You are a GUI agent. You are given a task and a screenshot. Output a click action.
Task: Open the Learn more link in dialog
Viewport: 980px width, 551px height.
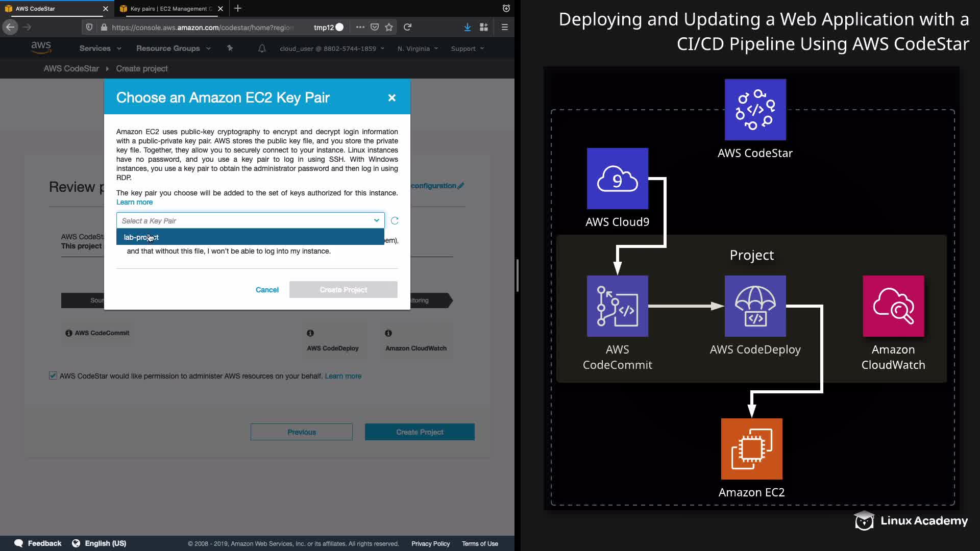(134, 202)
